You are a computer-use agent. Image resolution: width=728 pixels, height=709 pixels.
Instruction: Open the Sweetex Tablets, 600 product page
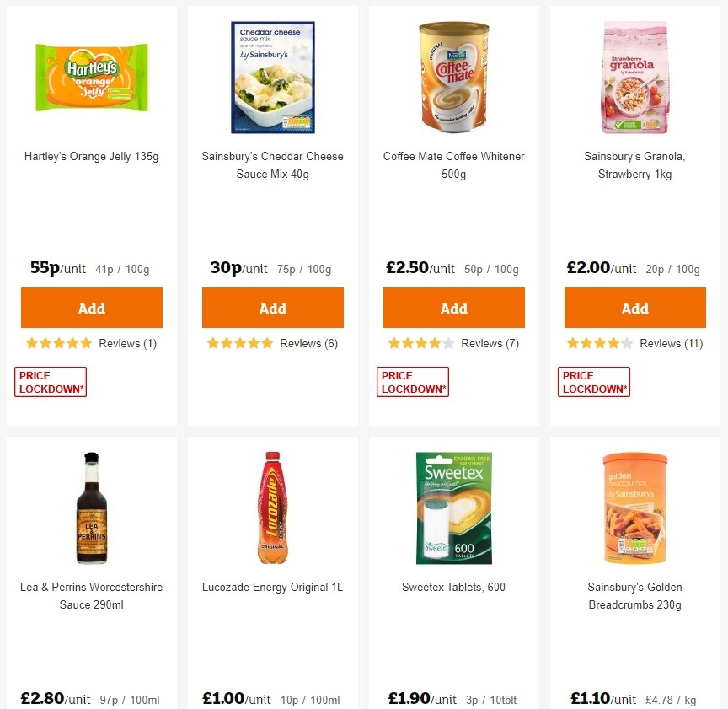(x=453, y=587)
